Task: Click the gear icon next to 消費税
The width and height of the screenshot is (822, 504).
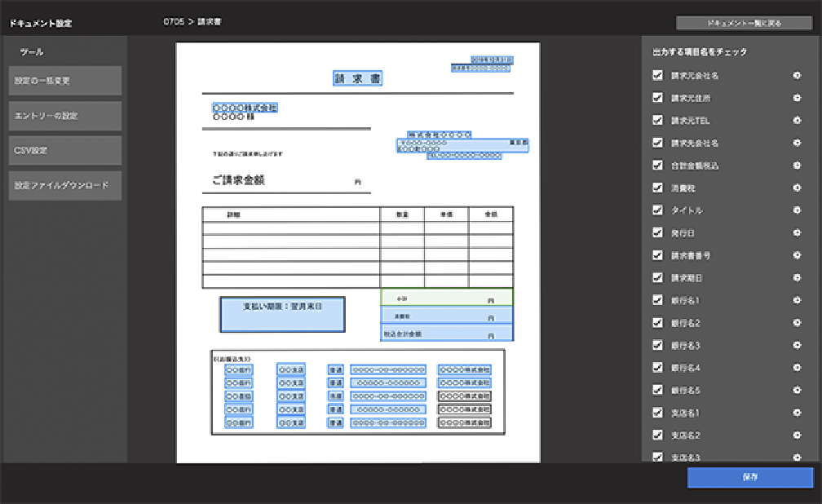Action: click(797, 188)
